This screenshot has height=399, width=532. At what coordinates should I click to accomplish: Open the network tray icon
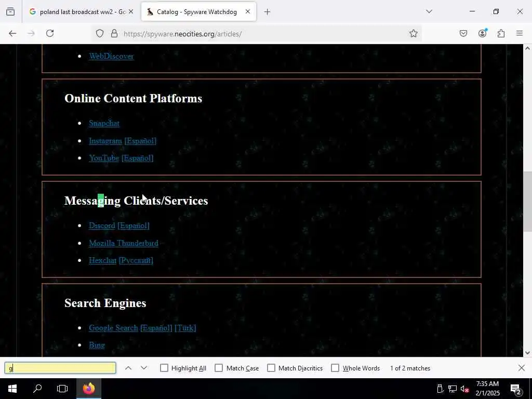tap(453, 389)
